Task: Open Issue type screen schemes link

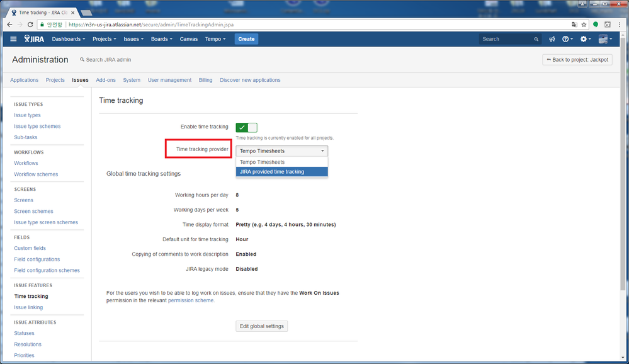Action: click(46, 222)
